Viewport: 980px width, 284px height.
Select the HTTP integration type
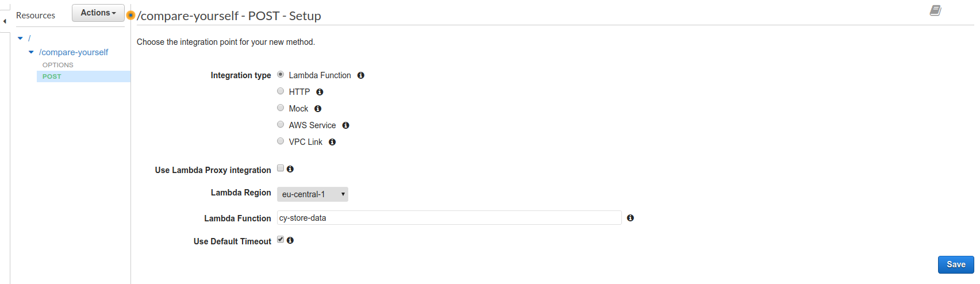[x=280, y=91]
